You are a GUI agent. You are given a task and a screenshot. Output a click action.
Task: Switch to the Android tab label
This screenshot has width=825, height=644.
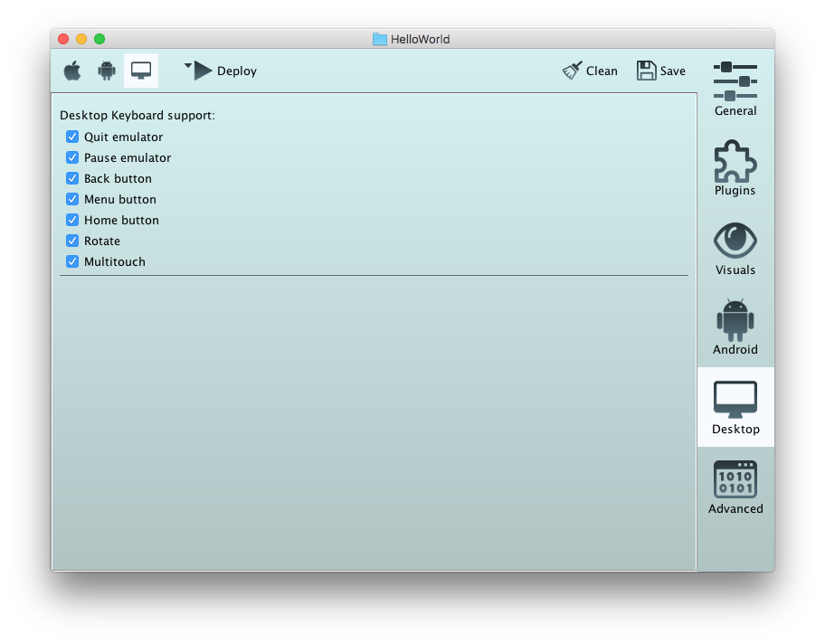pyautogui.click(x=735, y=349)
